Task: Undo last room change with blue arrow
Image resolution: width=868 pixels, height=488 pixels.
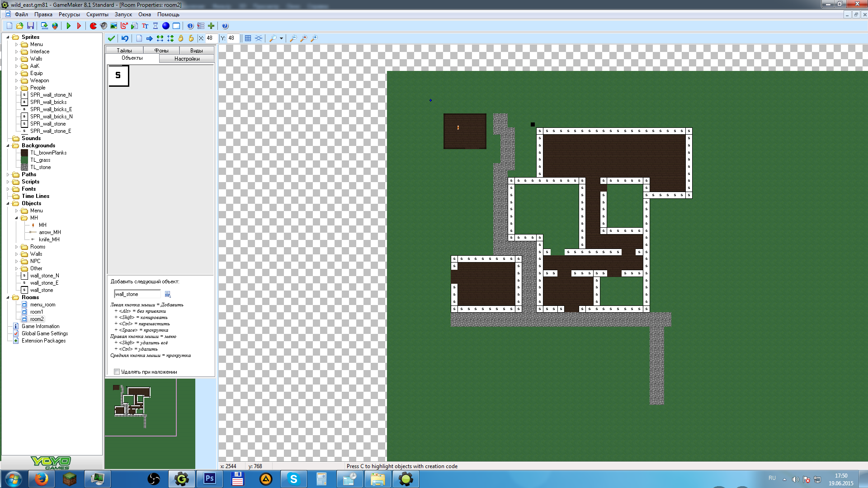Action: pos(125,38)
